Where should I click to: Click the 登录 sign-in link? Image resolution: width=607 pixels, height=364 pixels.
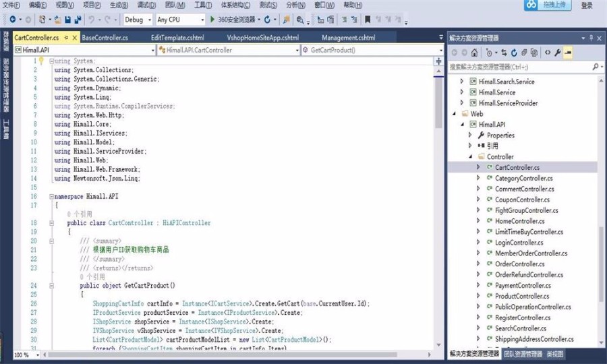(587, 5)
